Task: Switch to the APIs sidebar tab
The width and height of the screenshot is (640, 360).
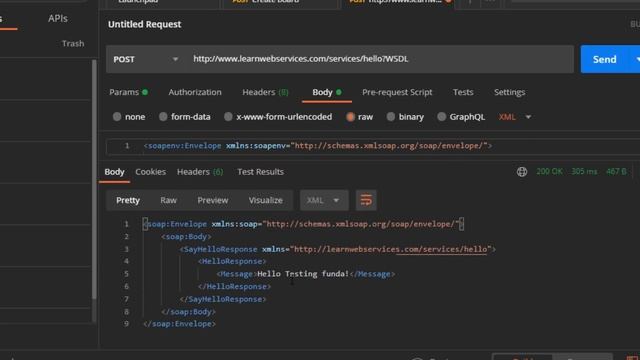Action: click(x=58, y=18)
